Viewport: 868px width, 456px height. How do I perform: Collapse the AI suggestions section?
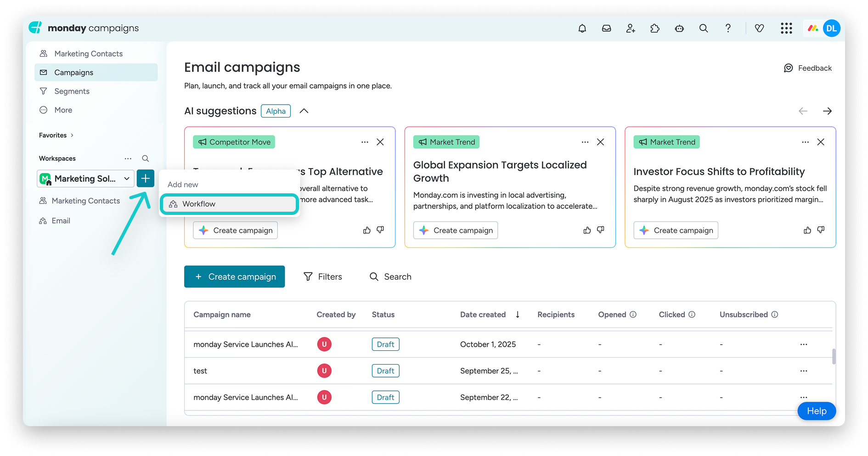[304, 111]
